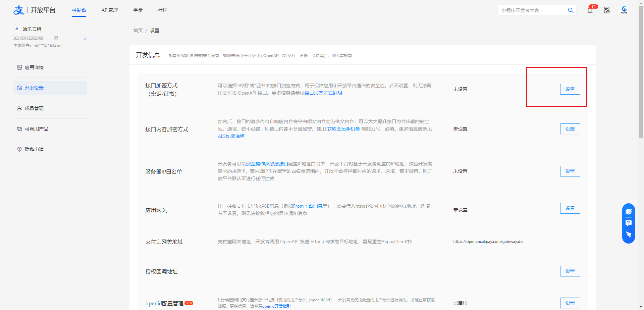Select 应用详情 in the sidebar
The width and height of the screenshot is (644, 310).
click(x=50, y=67)
